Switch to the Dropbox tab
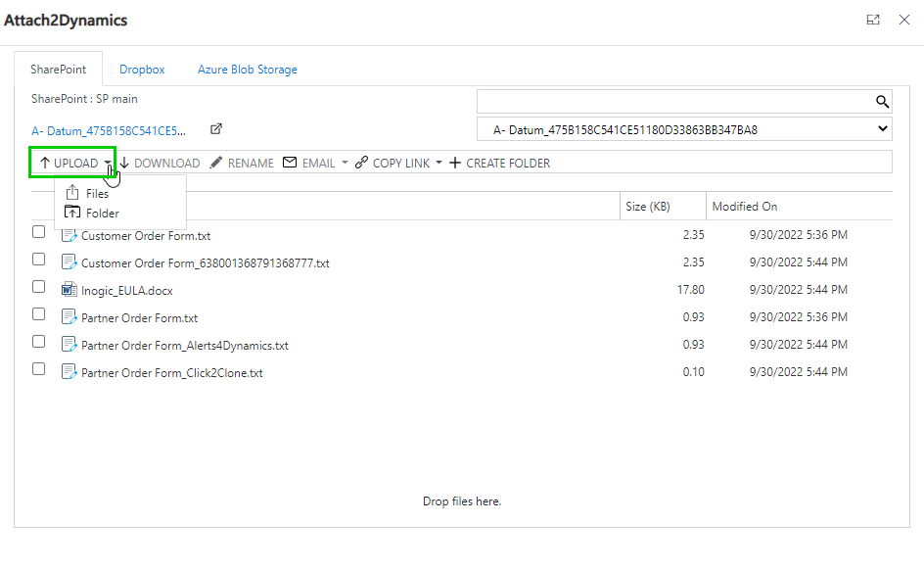The image size is (924, 571). (142, 69)
